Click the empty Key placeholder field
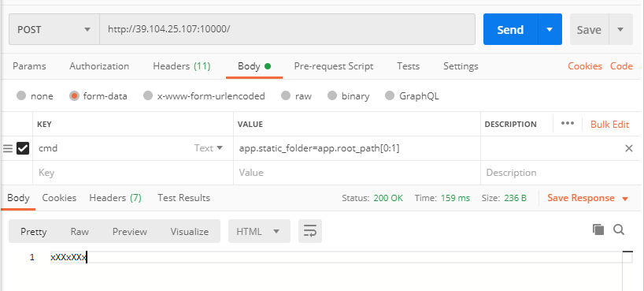This screenshot has width=644, height=291. [133, 173]
